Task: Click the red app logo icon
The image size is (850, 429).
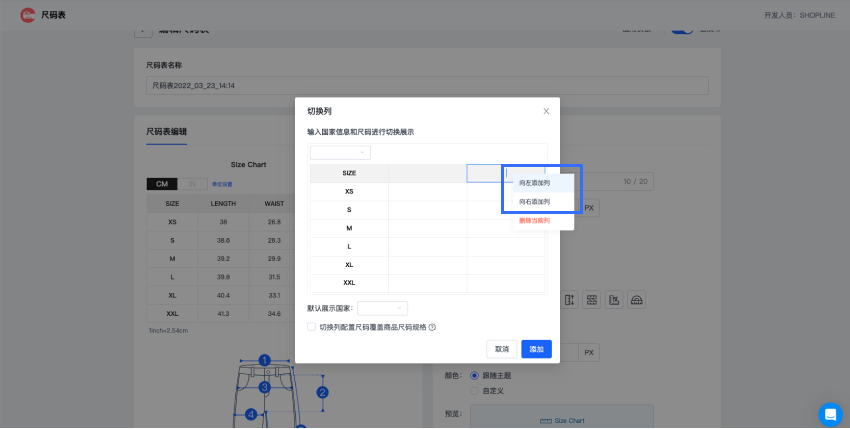Action: [26, 16]
